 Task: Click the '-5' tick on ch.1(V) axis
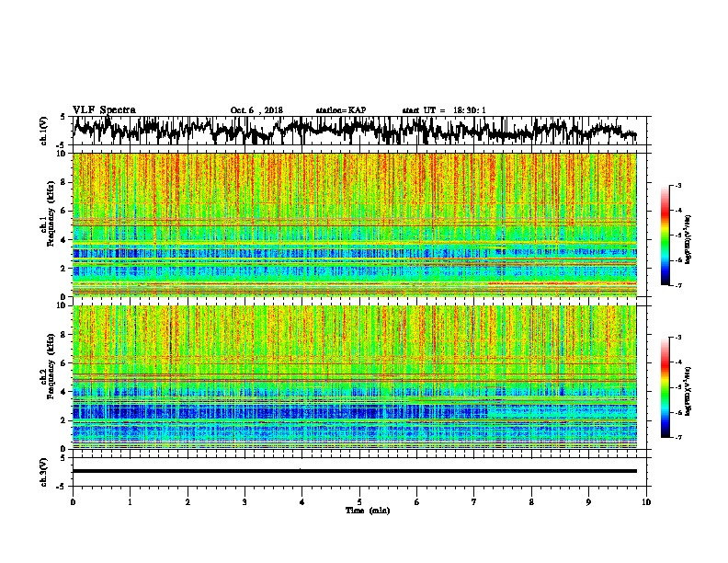click(x=62, y=145)
